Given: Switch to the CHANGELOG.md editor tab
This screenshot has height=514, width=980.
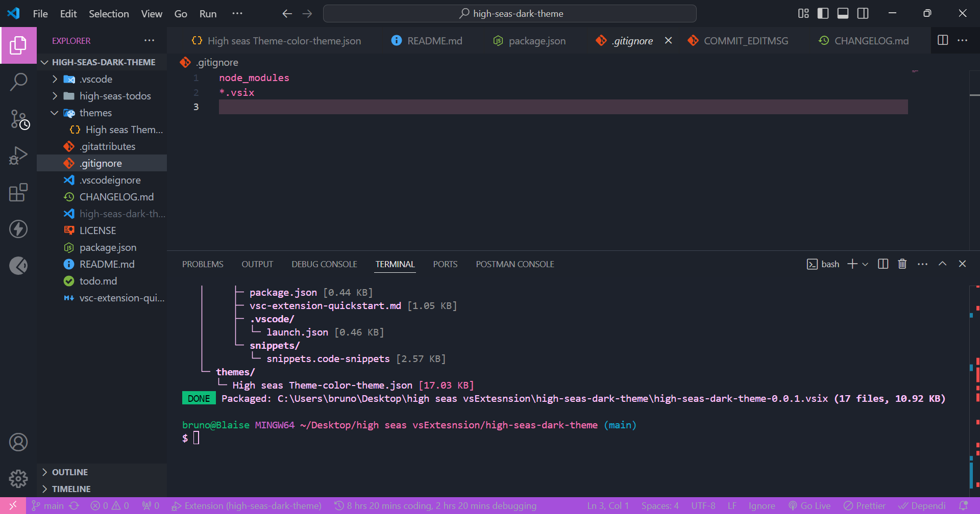Looking at the screenshot, I should click(864, 41).
